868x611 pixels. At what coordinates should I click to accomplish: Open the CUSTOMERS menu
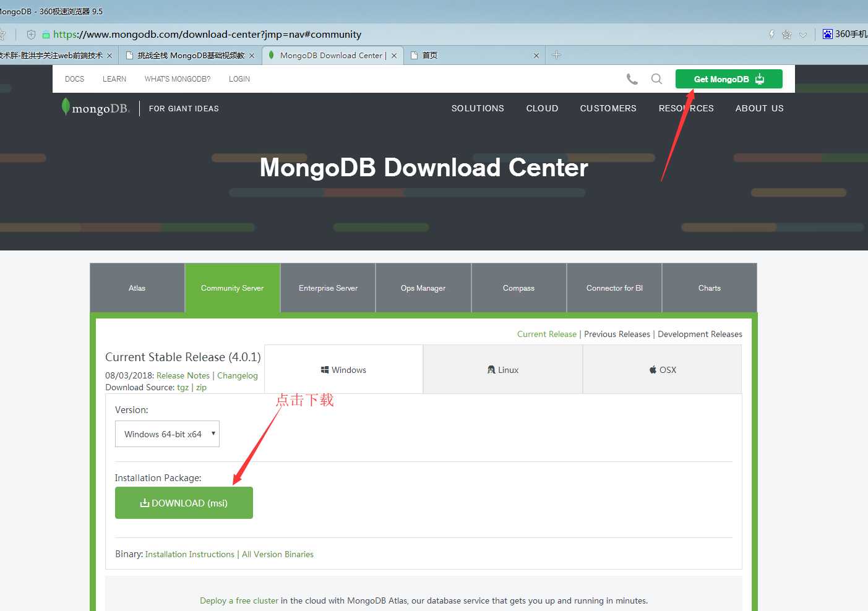608,108
